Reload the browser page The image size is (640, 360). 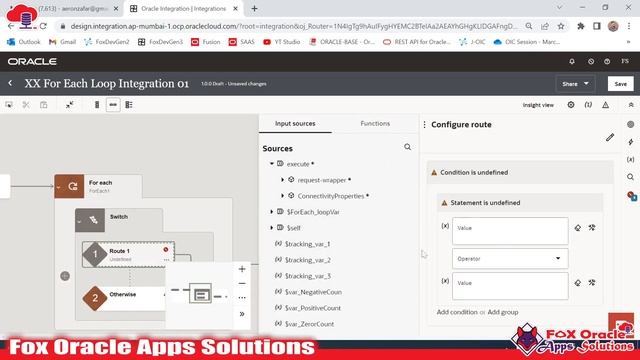(43, 26)
